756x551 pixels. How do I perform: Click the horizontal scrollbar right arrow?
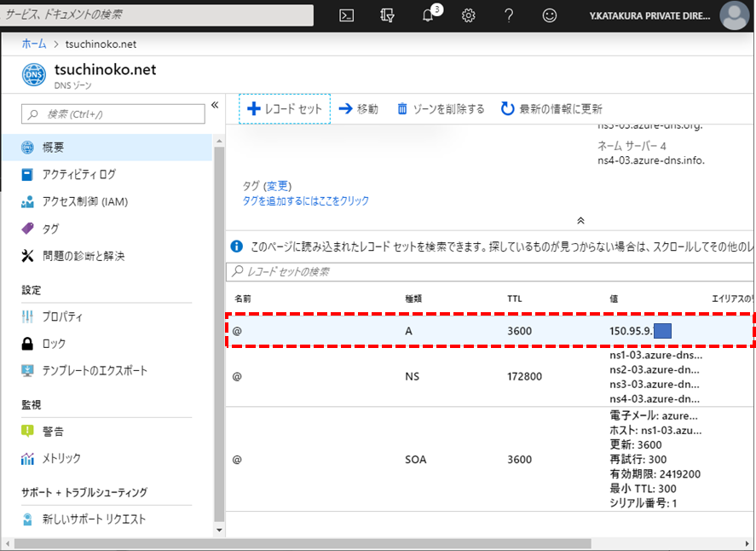(x=747, y=544)
